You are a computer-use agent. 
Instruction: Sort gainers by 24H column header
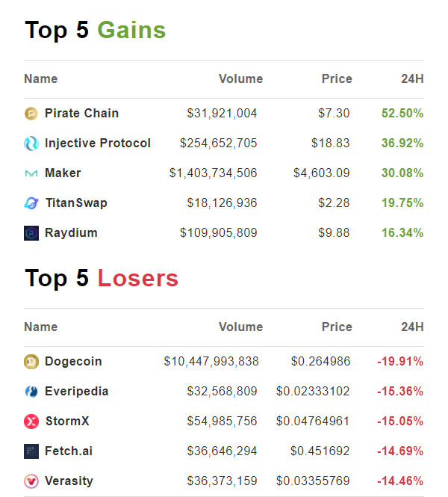pos(412,78)
